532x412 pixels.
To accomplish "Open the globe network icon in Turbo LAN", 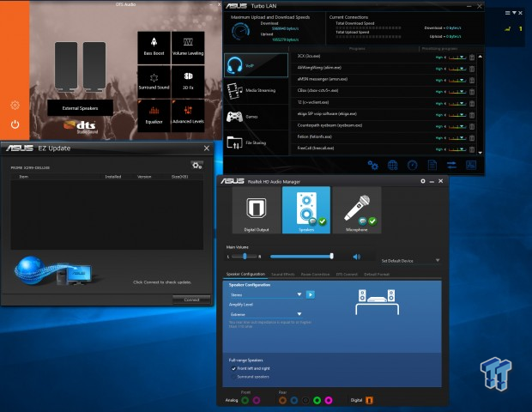I will click(x=392, y=166).
